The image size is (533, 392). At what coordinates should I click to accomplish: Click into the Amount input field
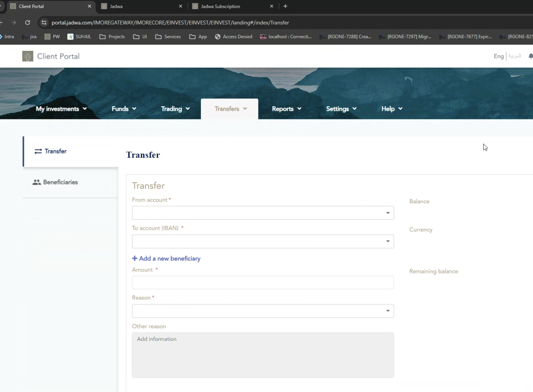point(263,283)
